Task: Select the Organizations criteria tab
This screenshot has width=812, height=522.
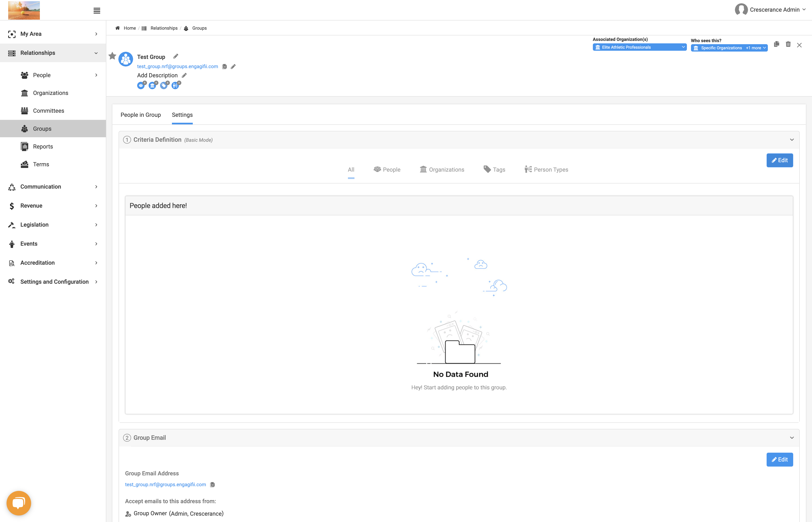Action: [442, 170]
